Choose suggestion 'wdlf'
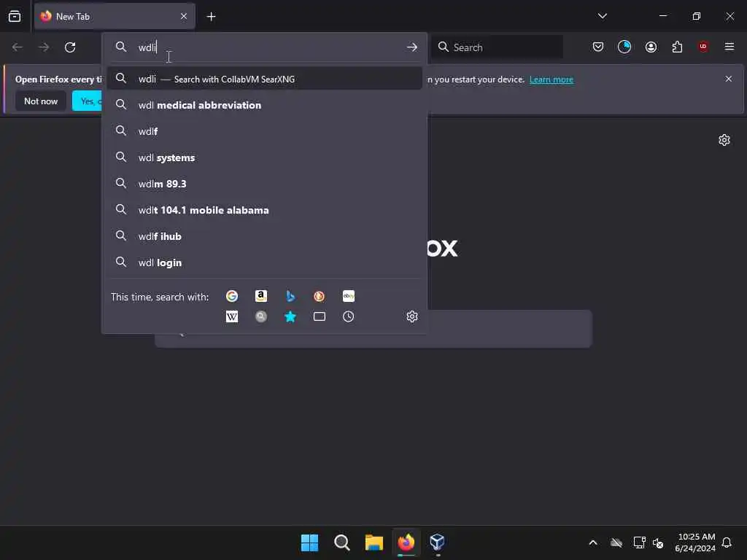Screen dimensions: 747x560 click(x=264, y=131)
